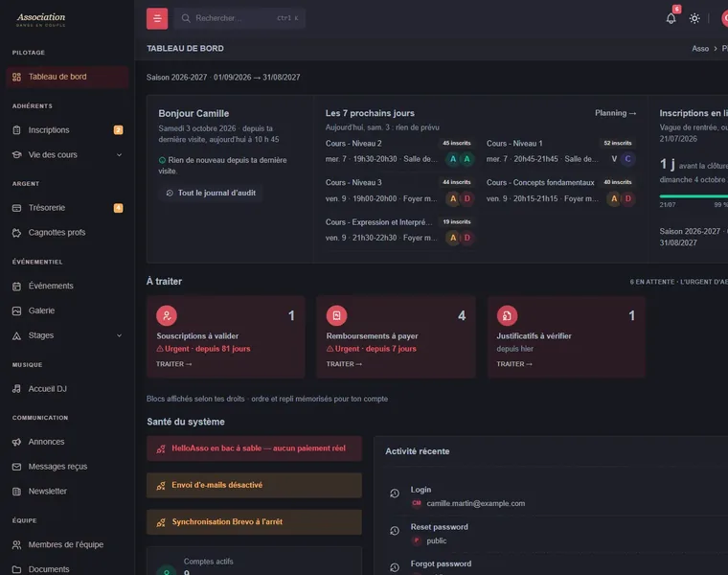Open the Envoi d'e-mails désactivé alert

[254, 485]
